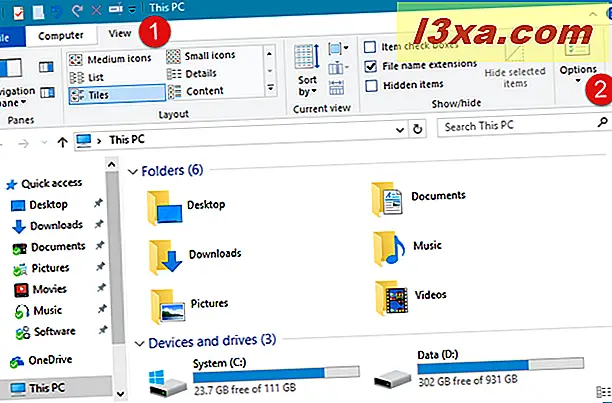Click the Rename icon in title bar
The height and width of the screenshot is (403, 612).
pyautogui.click(x=116, y=9)
